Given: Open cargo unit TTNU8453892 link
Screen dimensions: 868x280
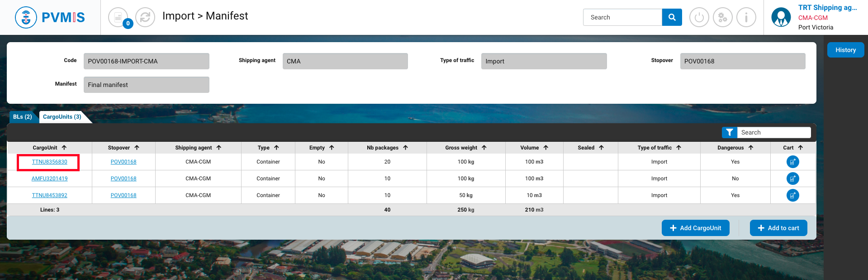Looking at the screenshot, I should coord(49,195).
